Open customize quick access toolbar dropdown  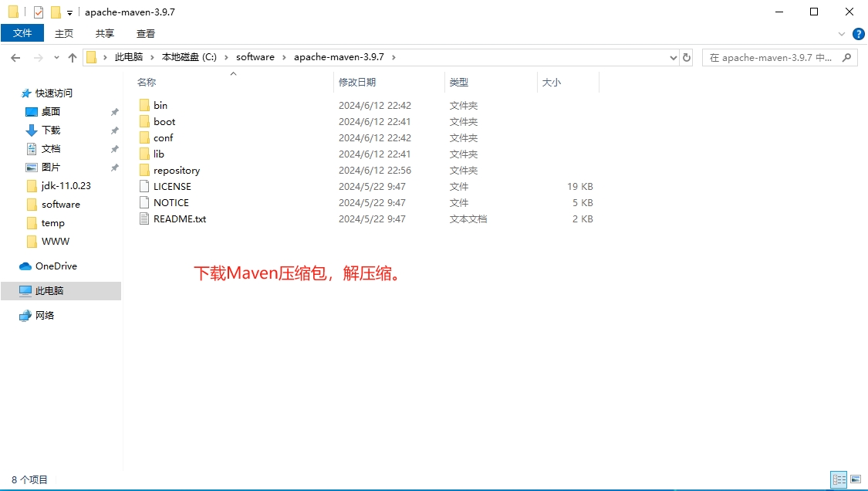click(69, 13)
